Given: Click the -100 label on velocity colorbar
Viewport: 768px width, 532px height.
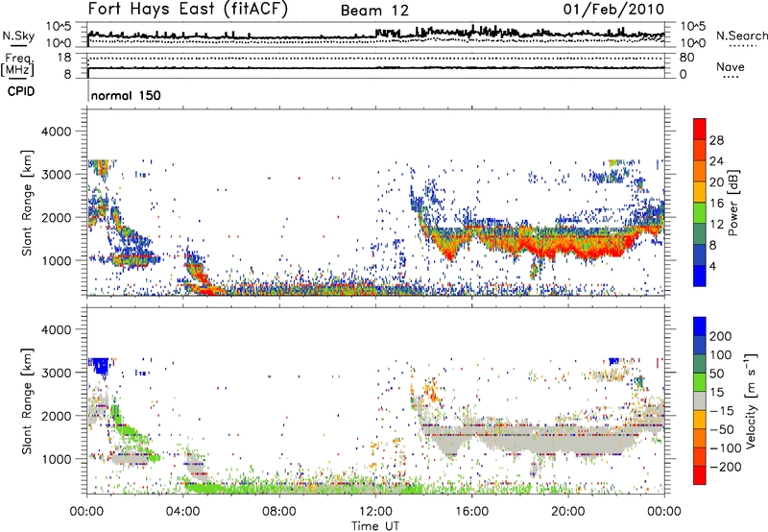Looking at the screenshot, I should [725, 448].
